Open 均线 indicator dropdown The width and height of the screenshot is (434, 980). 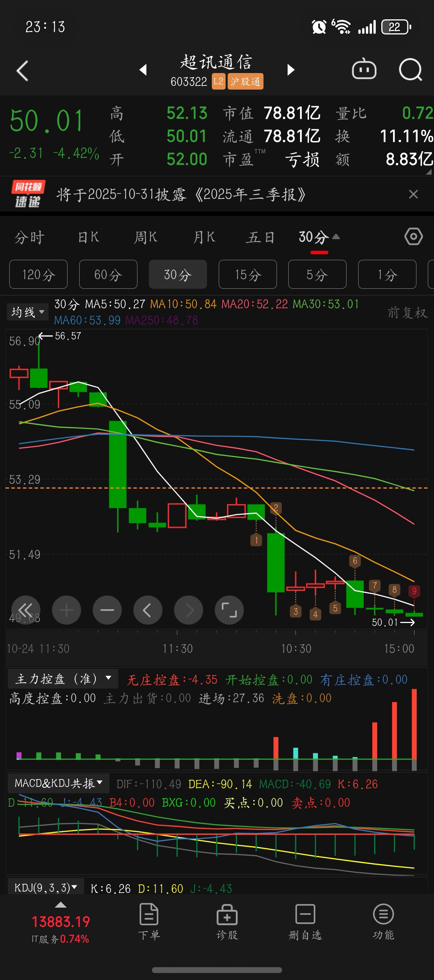[x=28, y=312]
